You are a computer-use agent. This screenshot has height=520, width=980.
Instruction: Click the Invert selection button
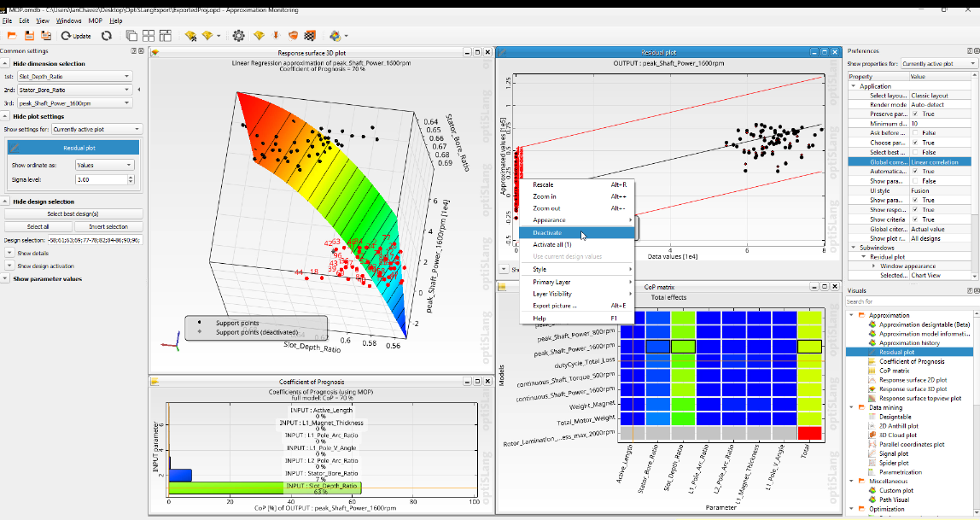pos(110,226)
